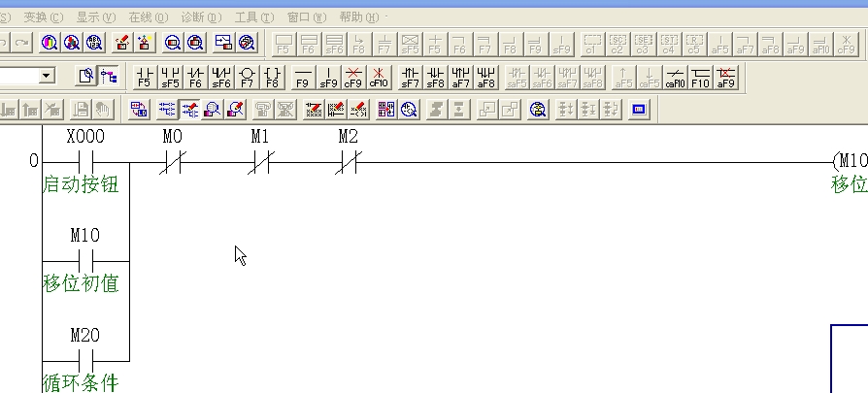
Task: Insert normally open contact F5
Action: pos(144,77)
